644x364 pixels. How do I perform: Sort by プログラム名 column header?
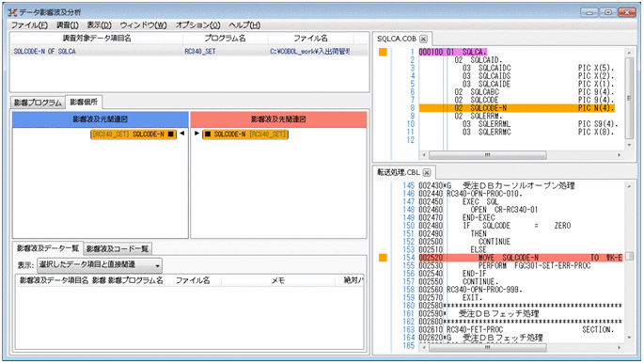[x=225, y=39]
